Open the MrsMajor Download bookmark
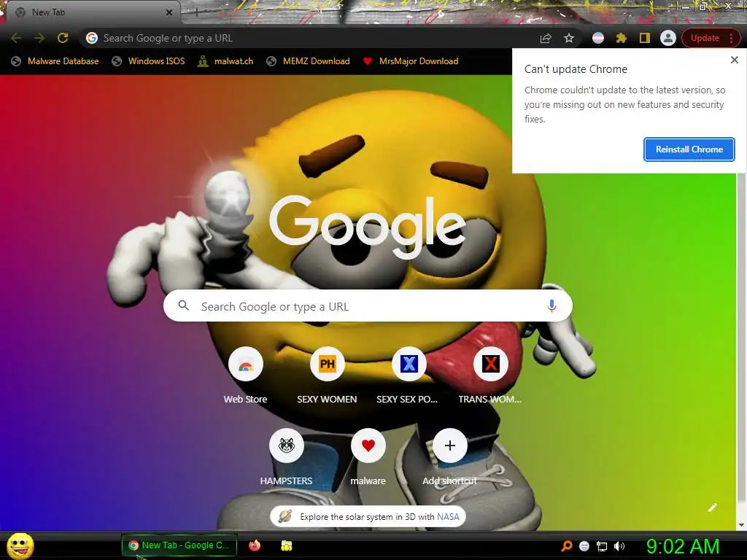This screenshot has height=560, width=747. point(411,61)
